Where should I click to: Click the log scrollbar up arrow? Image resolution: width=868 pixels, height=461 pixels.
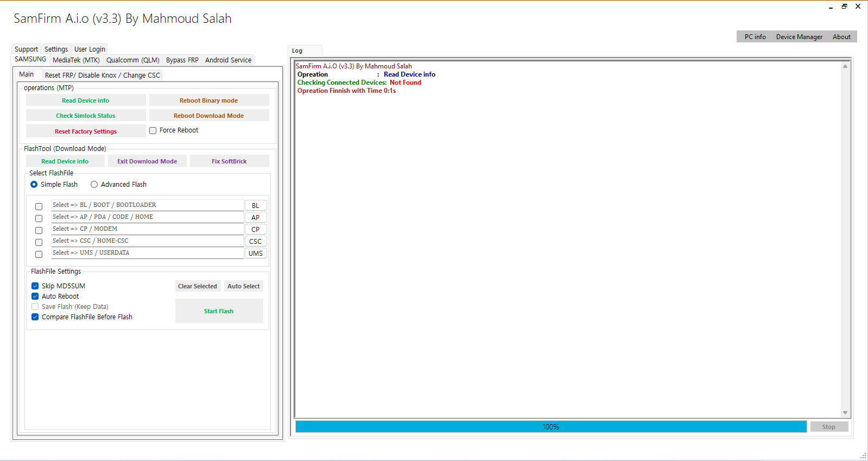pos(845,66)
